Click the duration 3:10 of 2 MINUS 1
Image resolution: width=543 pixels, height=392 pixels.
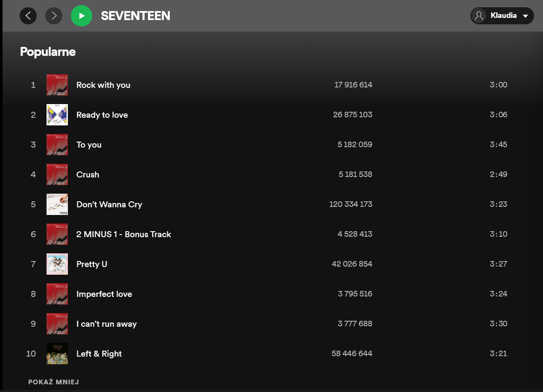[x=499, y=234]
